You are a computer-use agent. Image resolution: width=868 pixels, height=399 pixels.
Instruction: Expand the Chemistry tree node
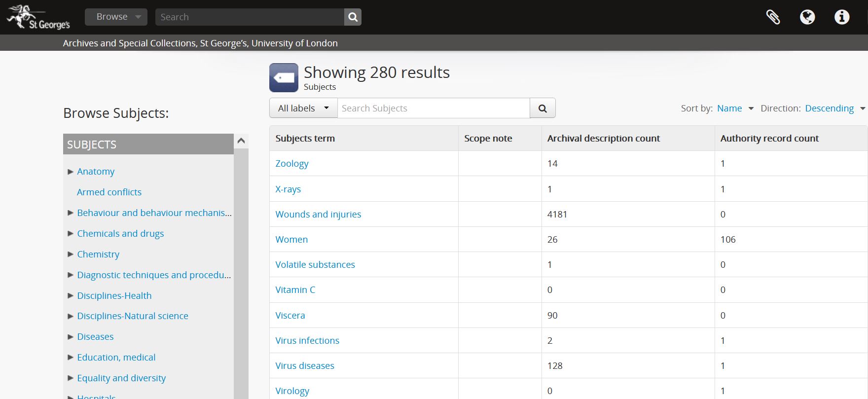(x=71, y=254)
